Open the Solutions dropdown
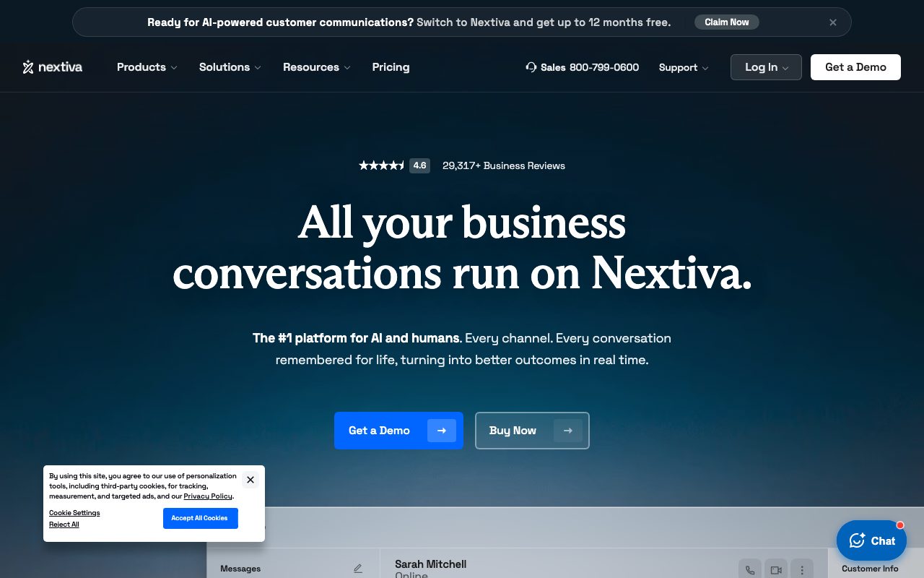The width and height of the screenshot is (924, 578). coord(230,67)
